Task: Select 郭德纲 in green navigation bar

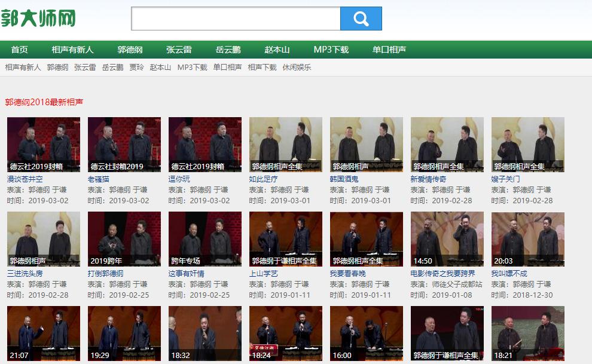Action: pos(130,50)
